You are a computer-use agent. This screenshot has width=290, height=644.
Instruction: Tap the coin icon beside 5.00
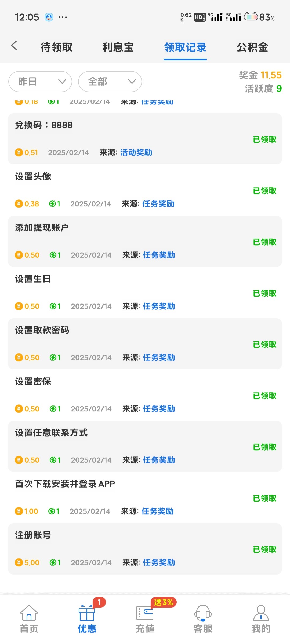pos(19,562)
